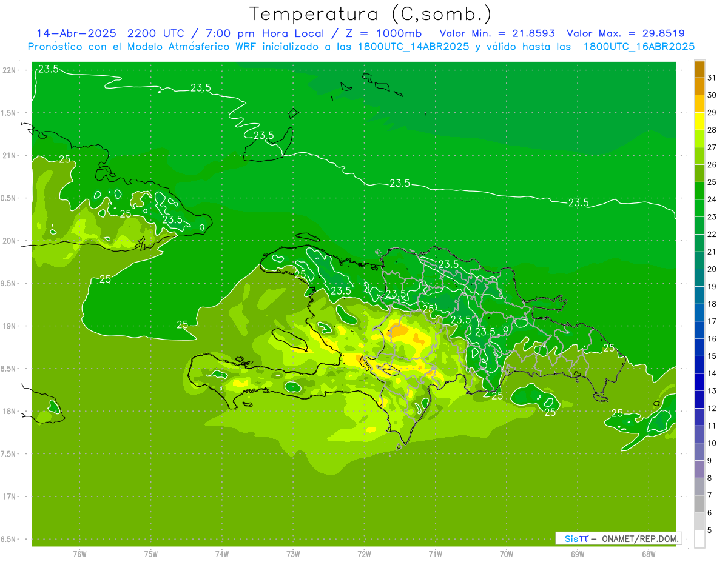Image resolution: width=728 pixels, height=562 pixels.
Task: Click the "1800UTC_14ABR2025" initialization time
Action: pyautogui.click(x=413, y=47)
